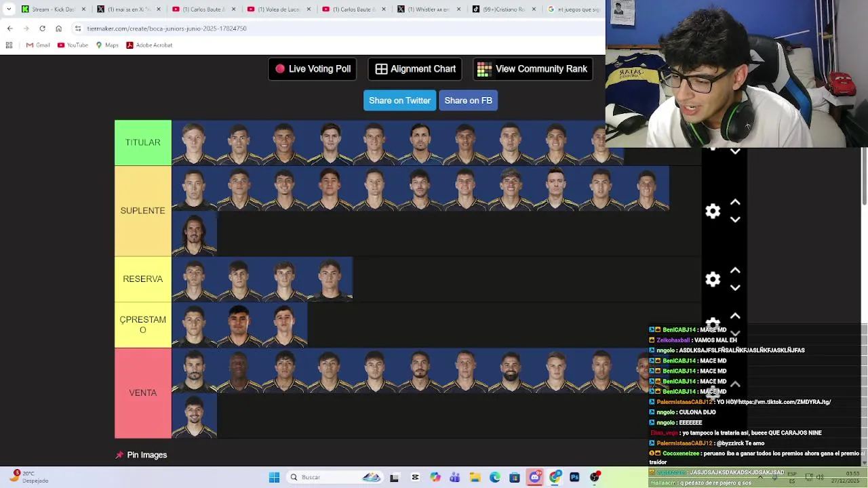
Task: Select the lone player in VENTA second line
Action: (x=194, y=416)
